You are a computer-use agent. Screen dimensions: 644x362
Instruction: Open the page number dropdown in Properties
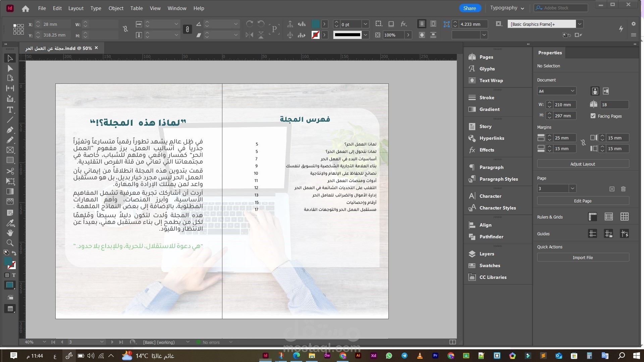(573, 188)
